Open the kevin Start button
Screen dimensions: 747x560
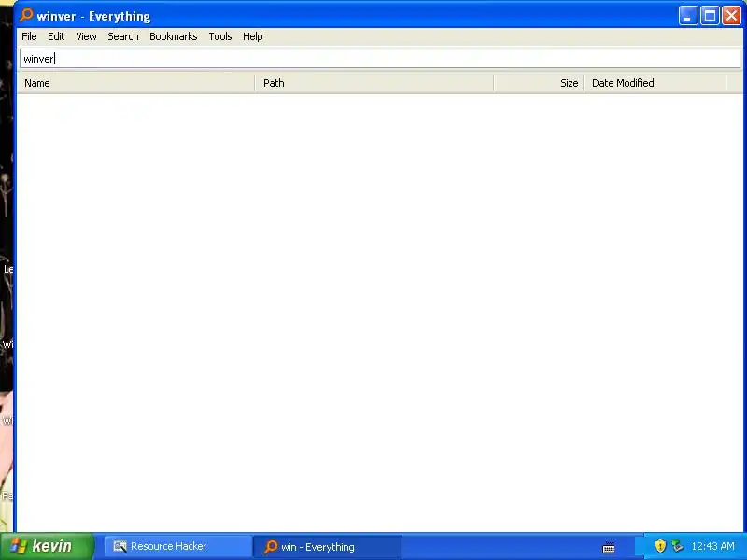(47, 546)
